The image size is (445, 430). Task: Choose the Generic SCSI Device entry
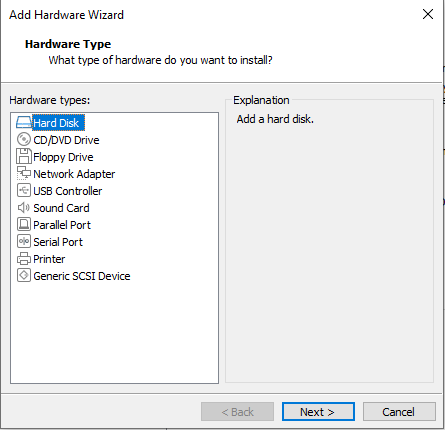point(82,276)
